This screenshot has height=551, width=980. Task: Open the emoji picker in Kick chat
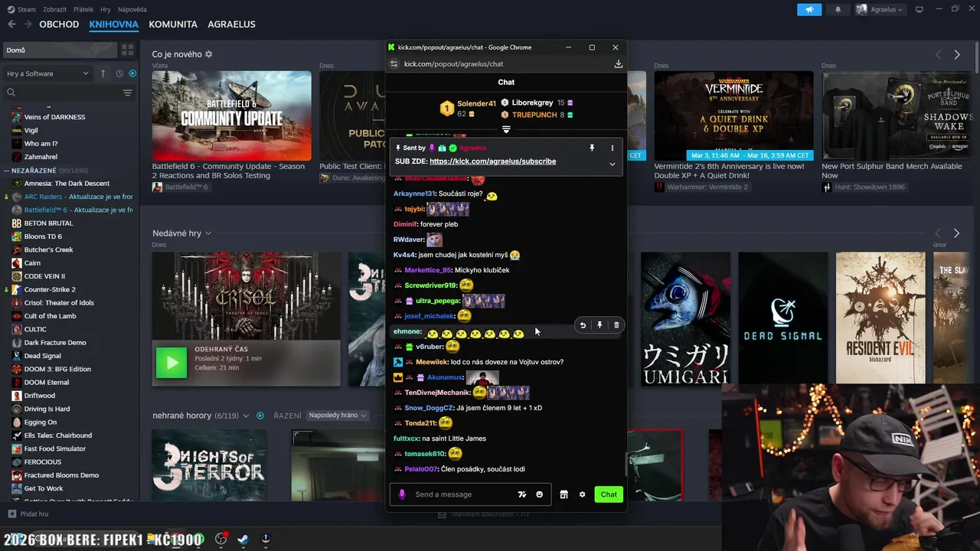[539, 494]
